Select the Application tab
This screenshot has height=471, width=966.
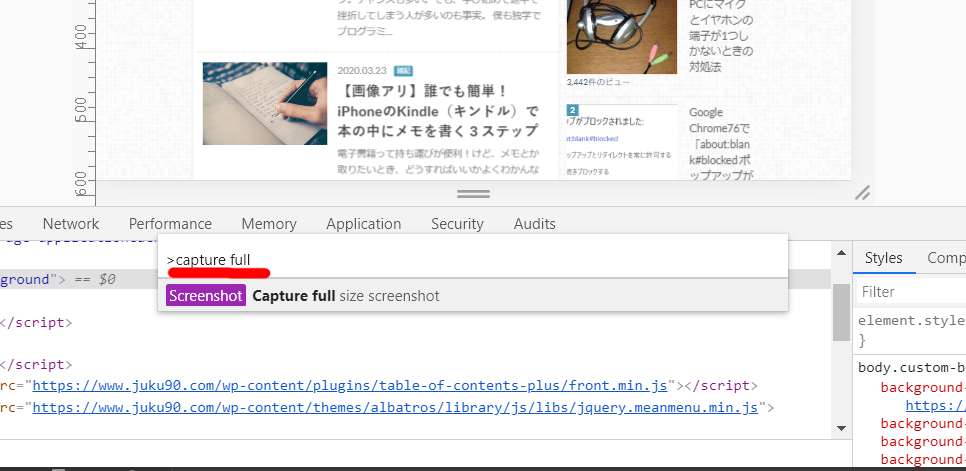[363, 223]
